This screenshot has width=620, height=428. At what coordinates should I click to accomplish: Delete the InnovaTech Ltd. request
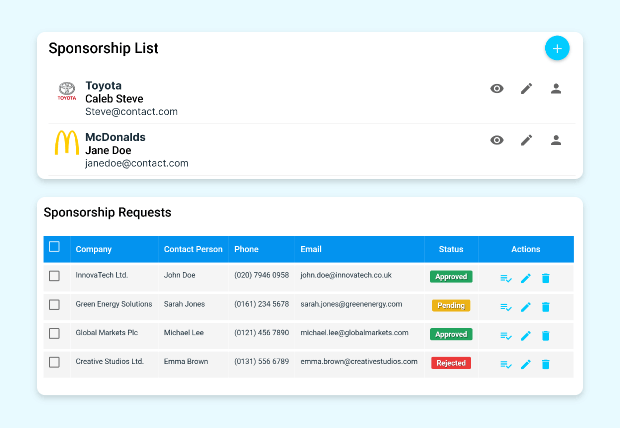(x=546, y=278)
